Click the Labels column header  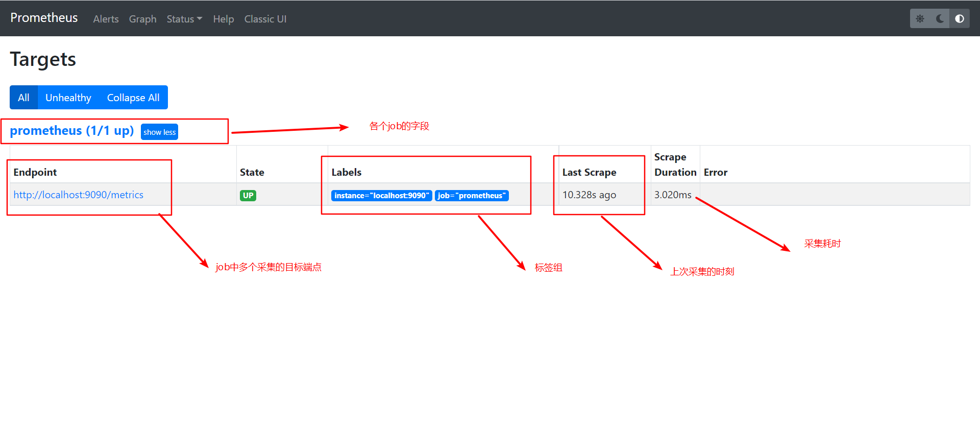[347, 172]
